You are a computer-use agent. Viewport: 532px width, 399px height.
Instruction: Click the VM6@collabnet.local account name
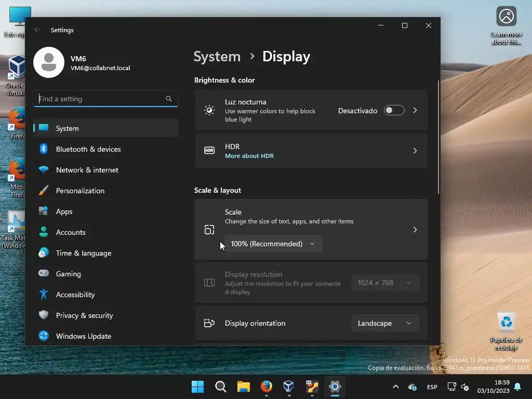100,68
